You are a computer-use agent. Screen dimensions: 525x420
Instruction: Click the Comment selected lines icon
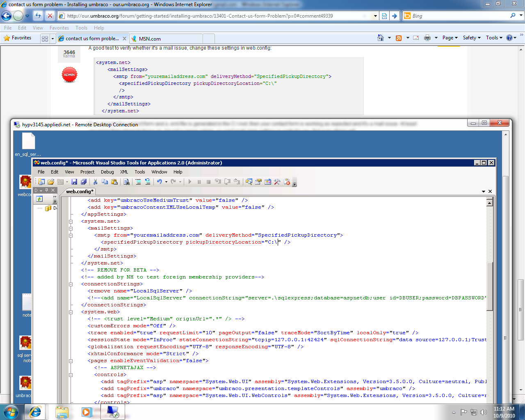click(138, 182)
